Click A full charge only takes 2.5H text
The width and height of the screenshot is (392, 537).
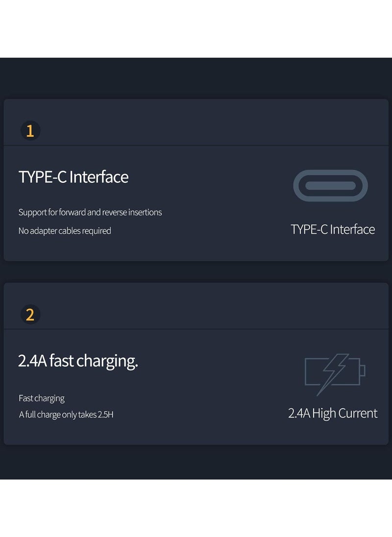click(x=66, y=415)
